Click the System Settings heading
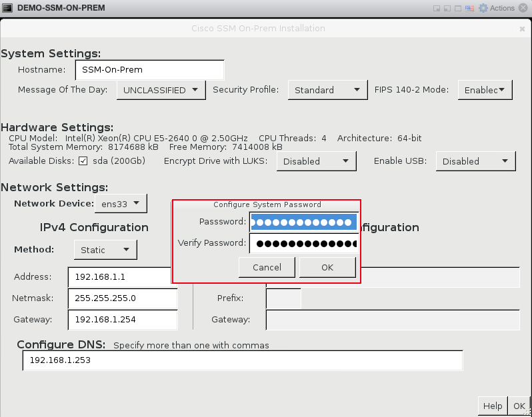 [x=51, y=53]
